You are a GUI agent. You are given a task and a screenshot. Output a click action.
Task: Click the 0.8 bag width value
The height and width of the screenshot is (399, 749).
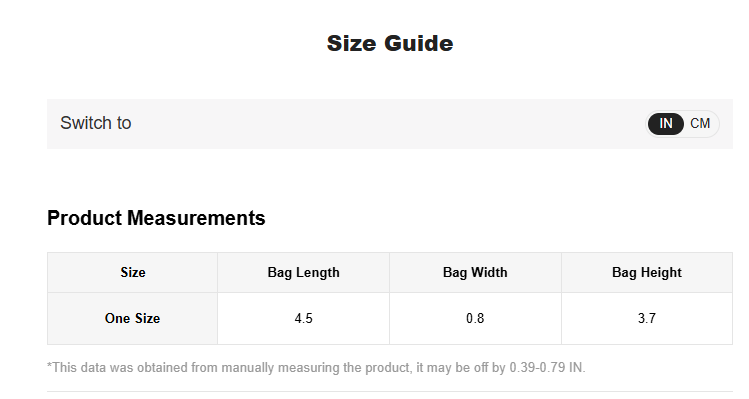coord(475,318)
